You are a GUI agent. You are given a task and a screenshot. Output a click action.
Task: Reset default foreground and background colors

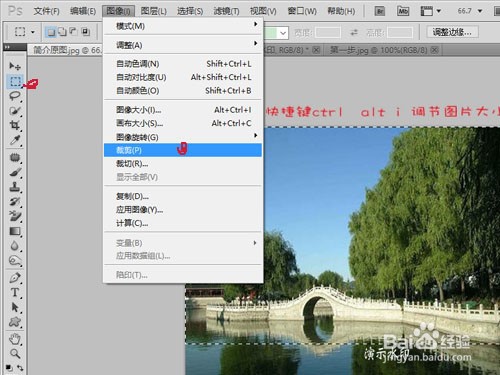click(9, 368)
